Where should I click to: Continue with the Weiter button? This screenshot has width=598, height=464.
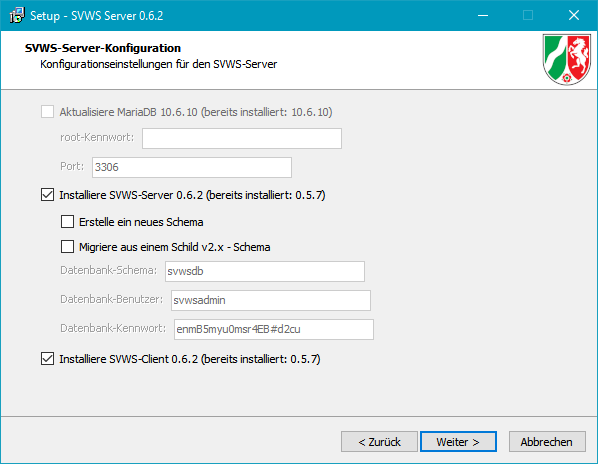point(458,442)
